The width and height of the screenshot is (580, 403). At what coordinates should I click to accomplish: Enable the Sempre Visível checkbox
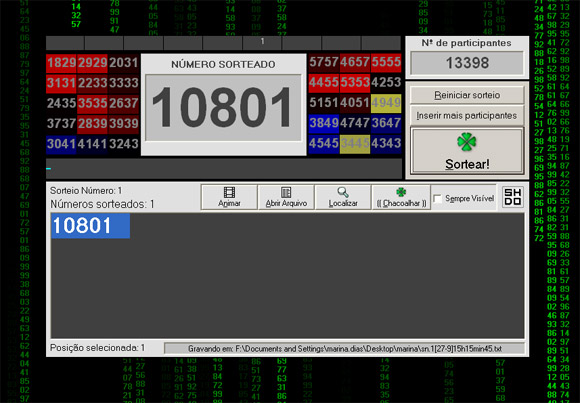click(438, 199)
